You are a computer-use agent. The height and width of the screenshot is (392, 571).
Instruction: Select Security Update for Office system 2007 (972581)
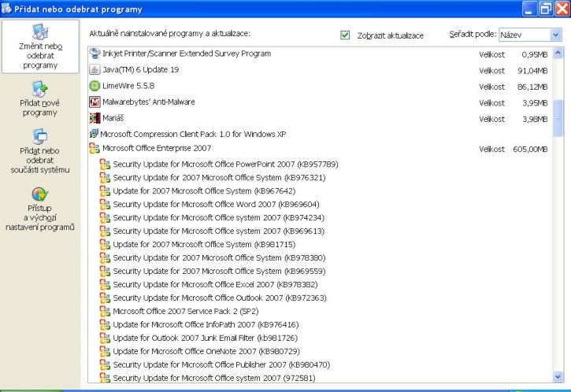[214, 378]
